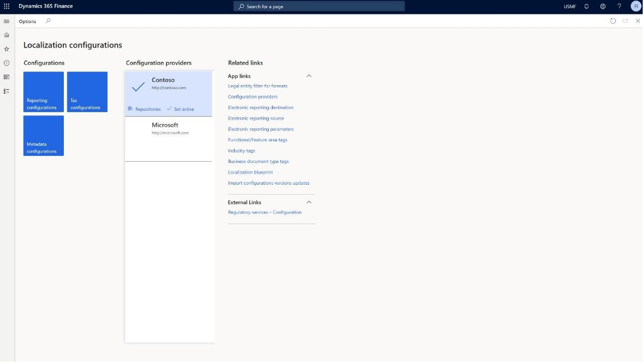The image size is (644, 363).
Task: Open Favorites star in sidebar
Action: pos(7,49)
